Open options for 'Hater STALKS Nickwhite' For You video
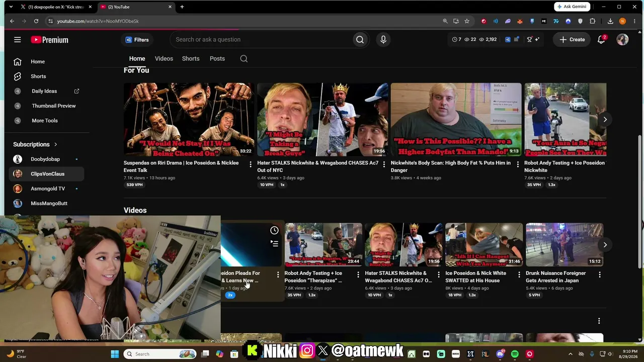 (x=384, y=164)
